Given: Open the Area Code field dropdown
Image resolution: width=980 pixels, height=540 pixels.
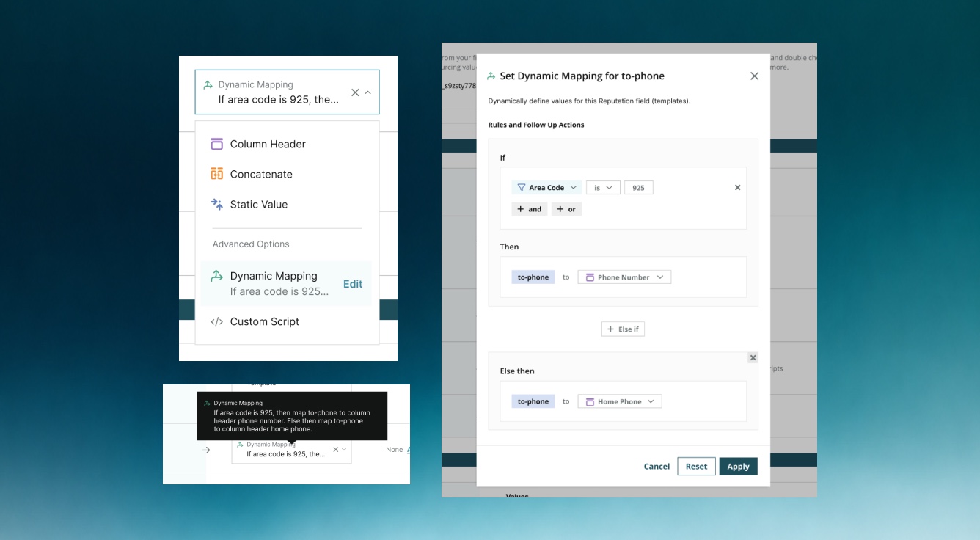Looking at the screenshot, I should tap(547, 188).
